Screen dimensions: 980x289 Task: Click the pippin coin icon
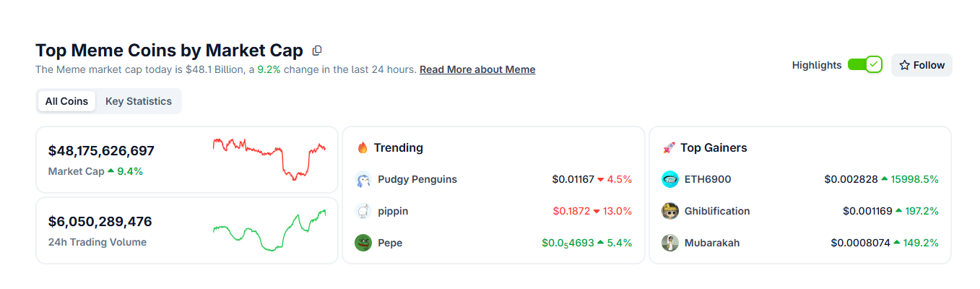click(363, 211)
